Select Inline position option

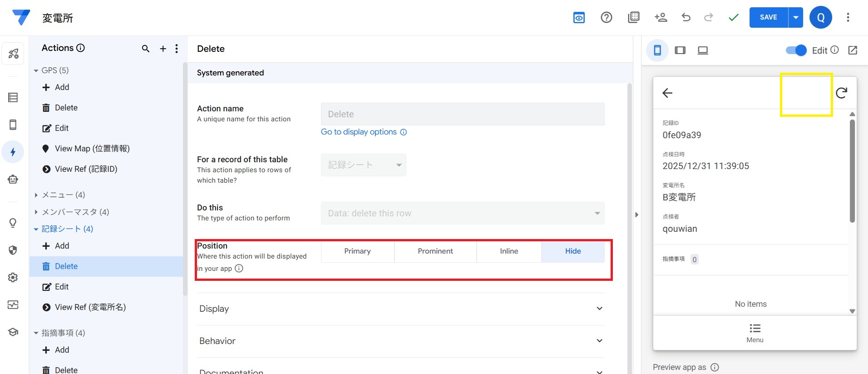point(508,251)
